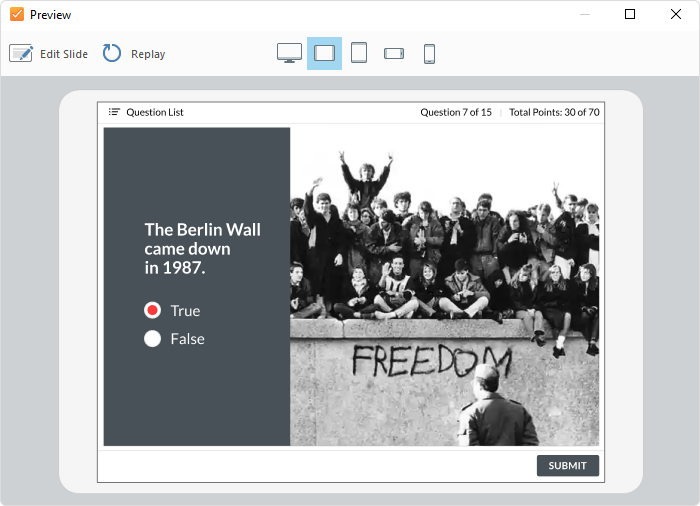This screenshot has height=506, width=700.
Task: Switch to phone portrait preview mode
Action: click(429, 54)
